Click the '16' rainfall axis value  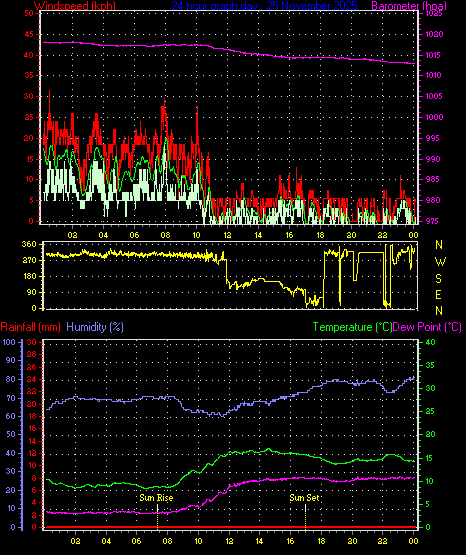click(x=32, y=428)
